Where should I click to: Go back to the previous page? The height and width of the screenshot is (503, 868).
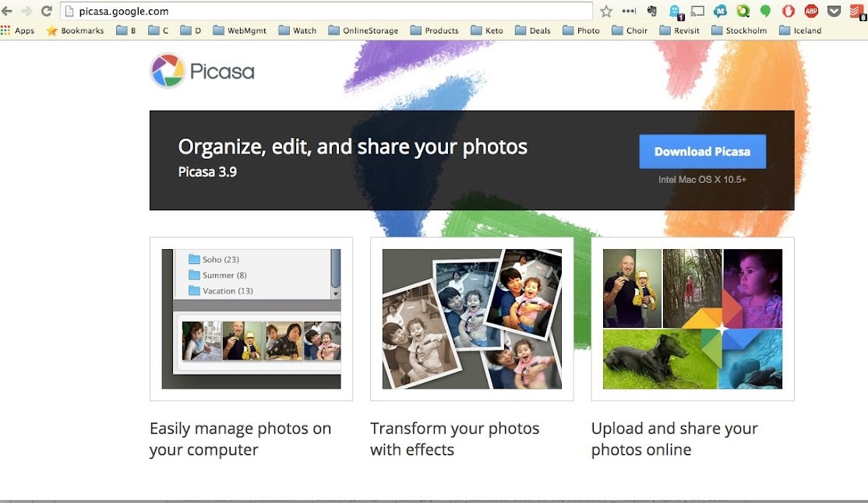[x=7, y=11]
